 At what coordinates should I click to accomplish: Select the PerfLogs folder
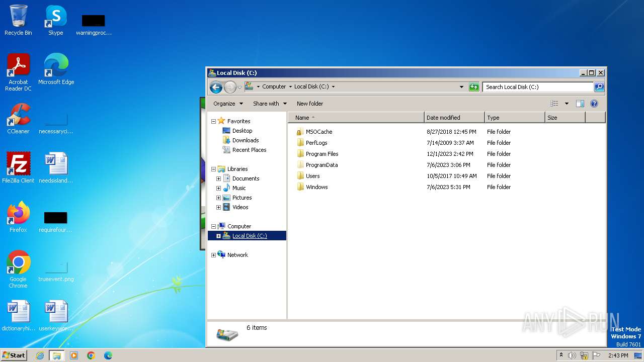tap(316, 143)
